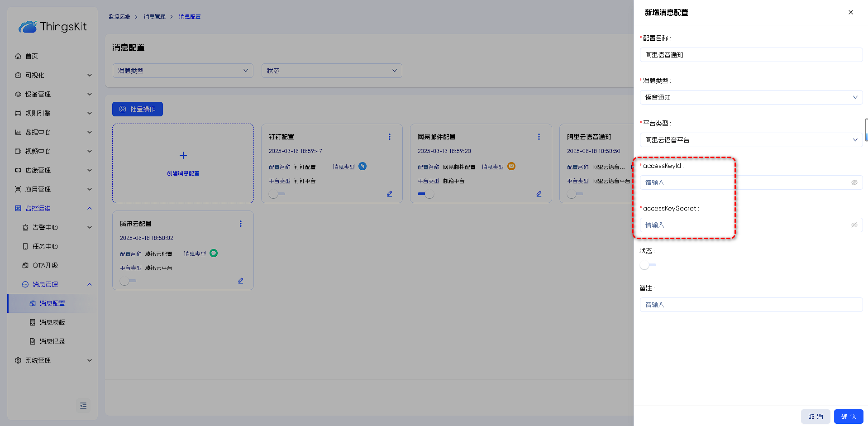Open the three-dot menu on 网易邮件配置 card
The image size is (868, 426).
tap(539, 137)
